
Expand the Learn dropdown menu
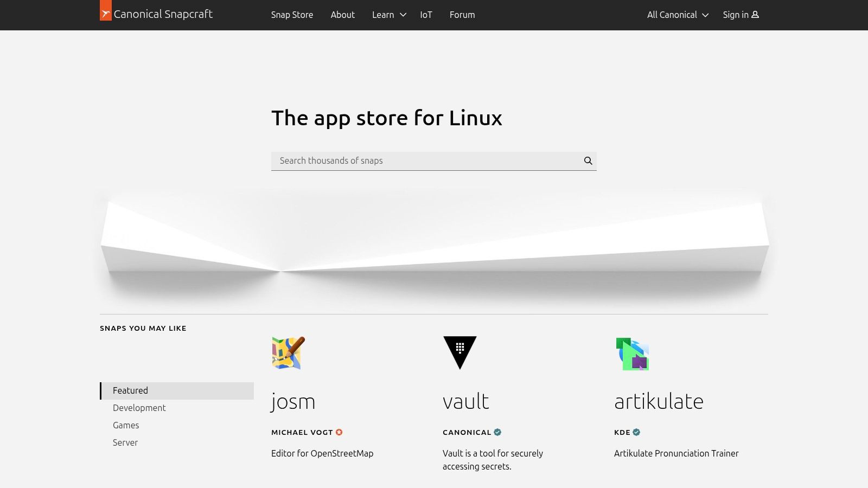[x=389, y=15]
